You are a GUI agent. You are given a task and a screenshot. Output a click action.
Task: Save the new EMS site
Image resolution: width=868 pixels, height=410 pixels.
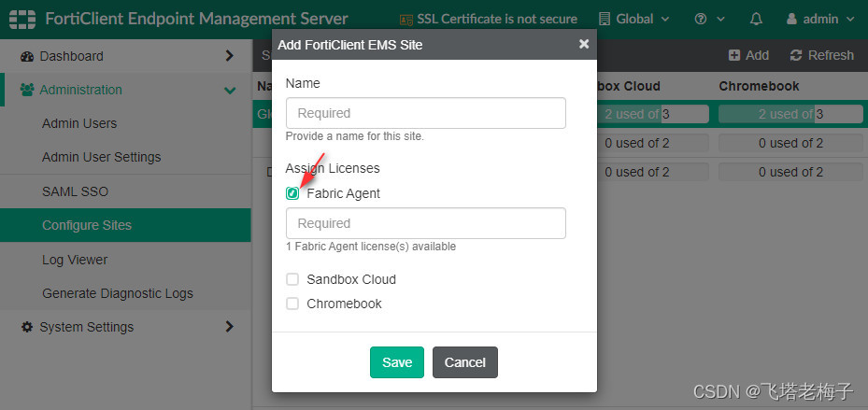(x=397, y=362)
